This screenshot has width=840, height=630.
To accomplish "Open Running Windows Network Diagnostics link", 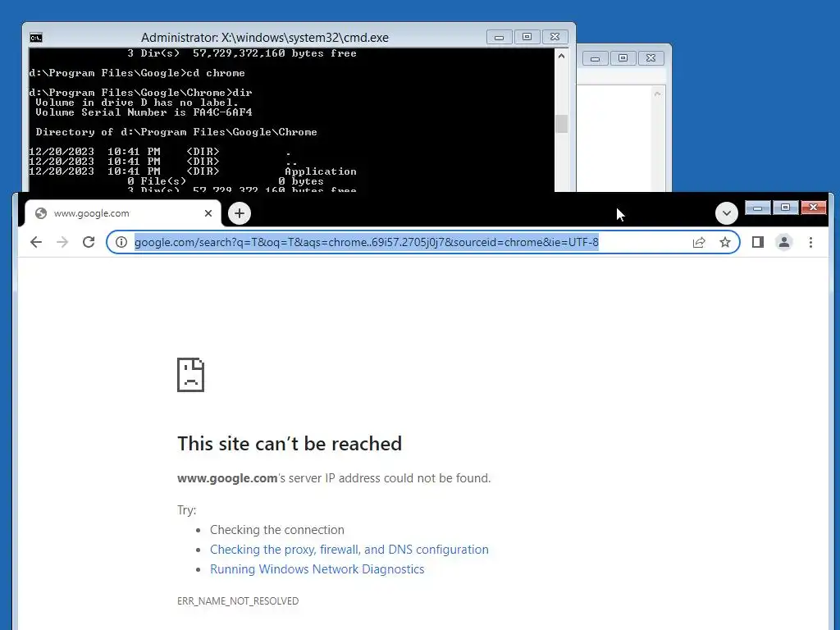I will (x=317, y=569).
